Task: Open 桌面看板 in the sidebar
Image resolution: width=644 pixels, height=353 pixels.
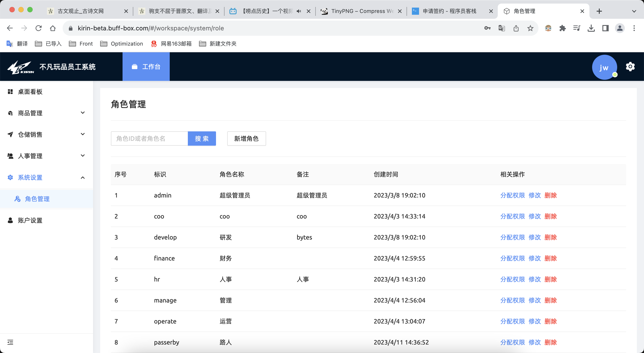Action: click(x=47, y=92)
